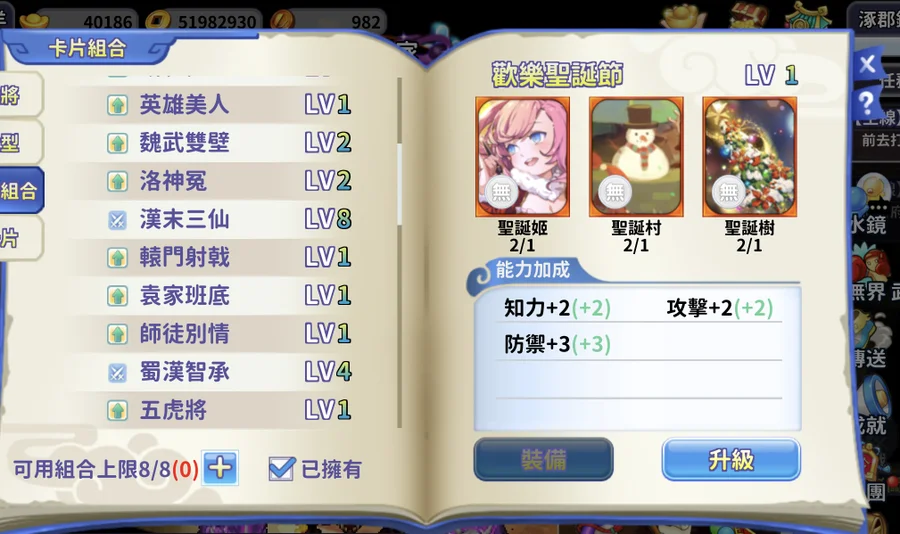Click the crossed-swords icon beside 蜀漢智承
The height and width of the screenshot is (534, 900).
coord(117,373)
